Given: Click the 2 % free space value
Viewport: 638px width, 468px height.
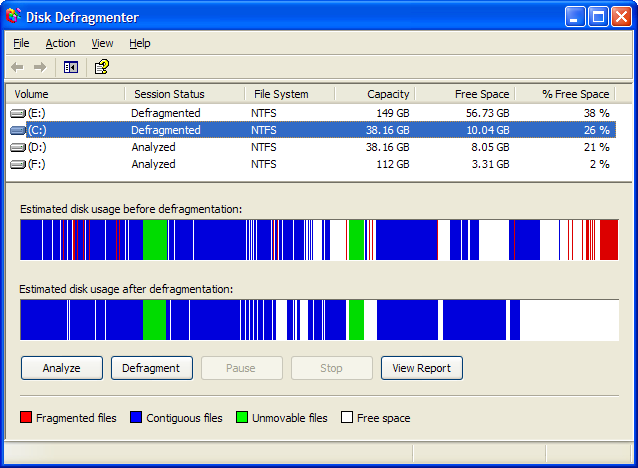Looking at the screenshot, I should [599, 164].
